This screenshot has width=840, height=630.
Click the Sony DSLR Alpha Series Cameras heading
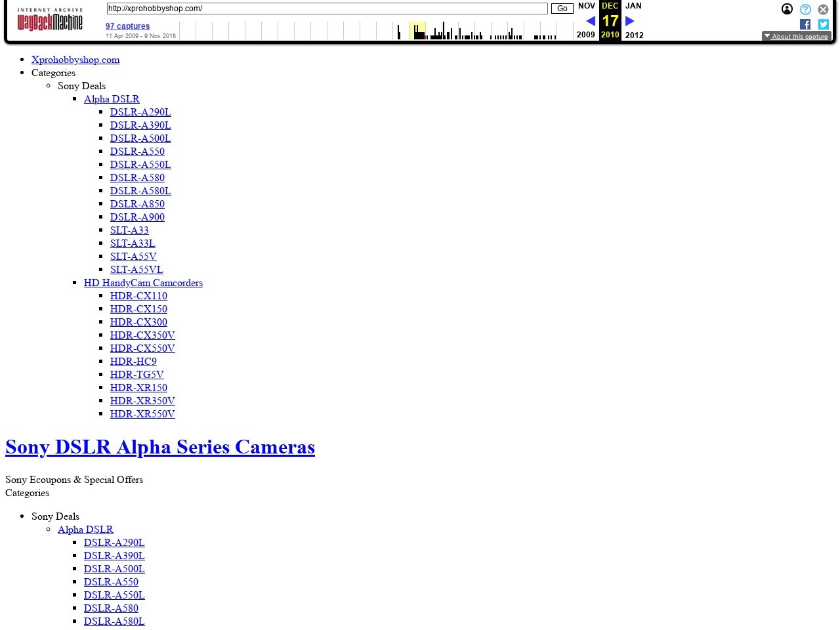point(160,447)
